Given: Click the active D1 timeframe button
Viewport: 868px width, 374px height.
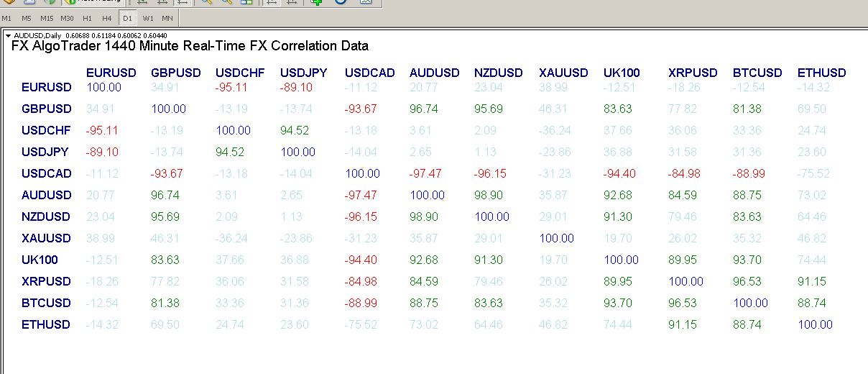Looking at the screenshot, I should point(127,17).
